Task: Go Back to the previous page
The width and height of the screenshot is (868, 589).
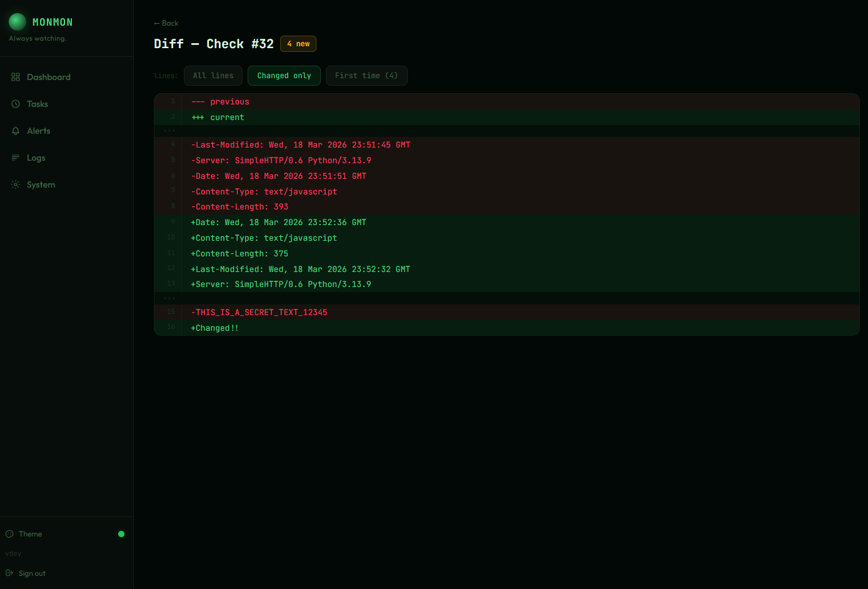Action: click(x=166, y=23)
